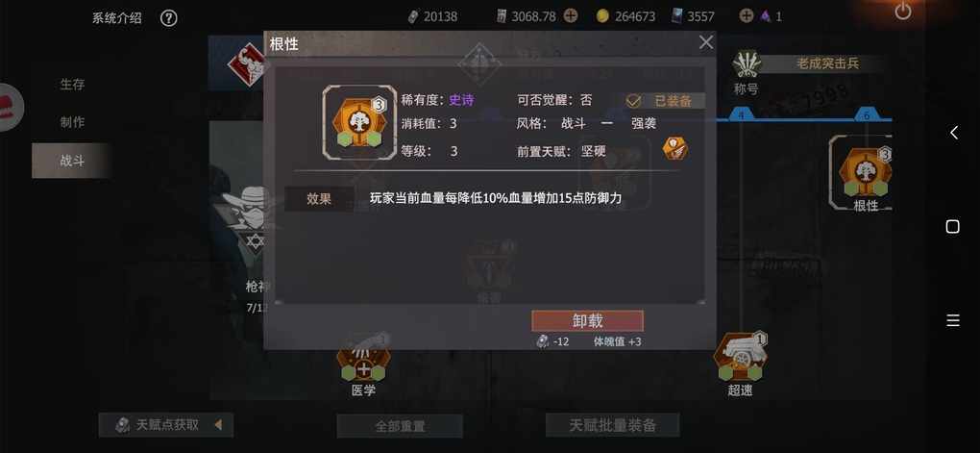
Task: Switch to the 生存 tab
Action: (x=72, y=84)
